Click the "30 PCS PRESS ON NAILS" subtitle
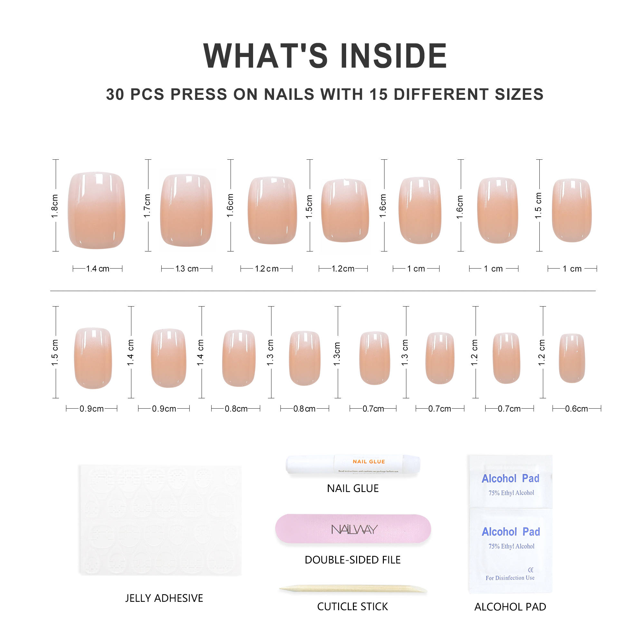Image resolution: width=644 pixels, height=644 pixels. click(325, 94)
